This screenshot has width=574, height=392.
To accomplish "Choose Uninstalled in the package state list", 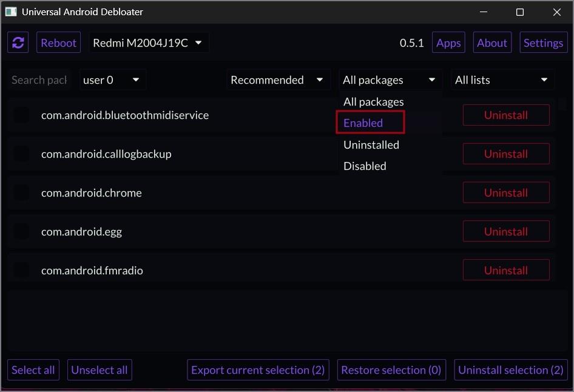I will [x=390, y=144].
